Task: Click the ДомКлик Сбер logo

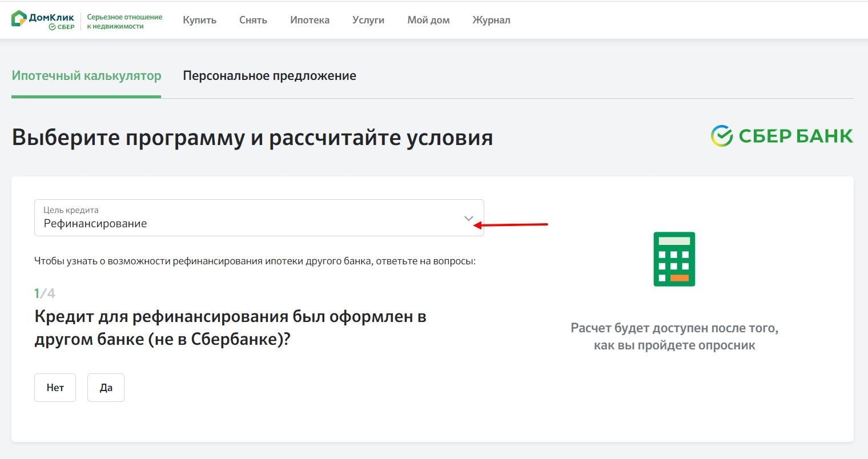Action: (43, 20)
